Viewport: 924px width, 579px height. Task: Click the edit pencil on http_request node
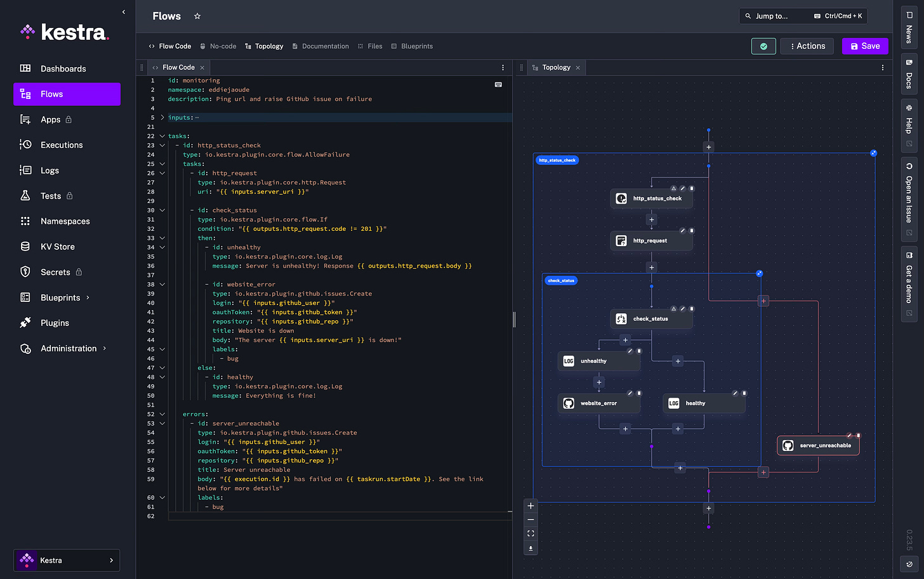682,231
